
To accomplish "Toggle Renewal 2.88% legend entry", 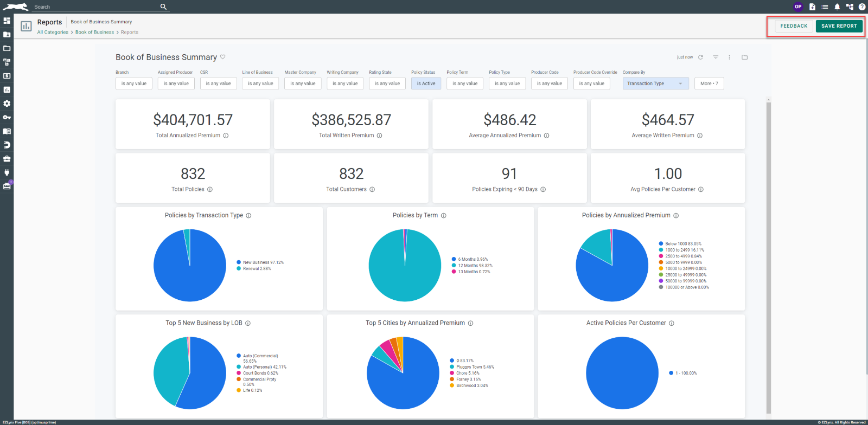I will pos(253,268).
